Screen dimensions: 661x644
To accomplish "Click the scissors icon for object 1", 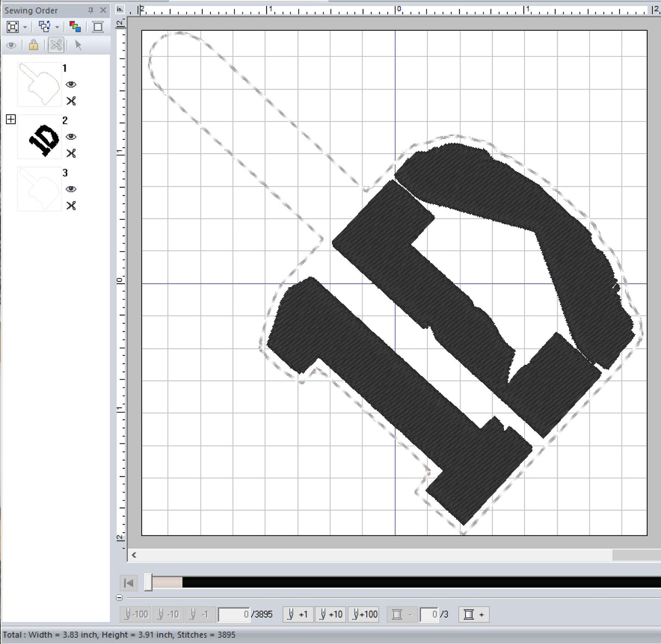I will tap(71, 101).
